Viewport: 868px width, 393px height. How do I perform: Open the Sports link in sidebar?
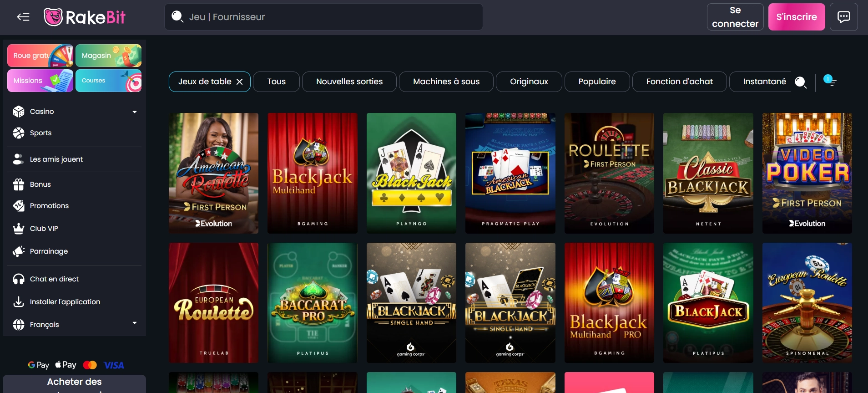click(x=40, y=133)
